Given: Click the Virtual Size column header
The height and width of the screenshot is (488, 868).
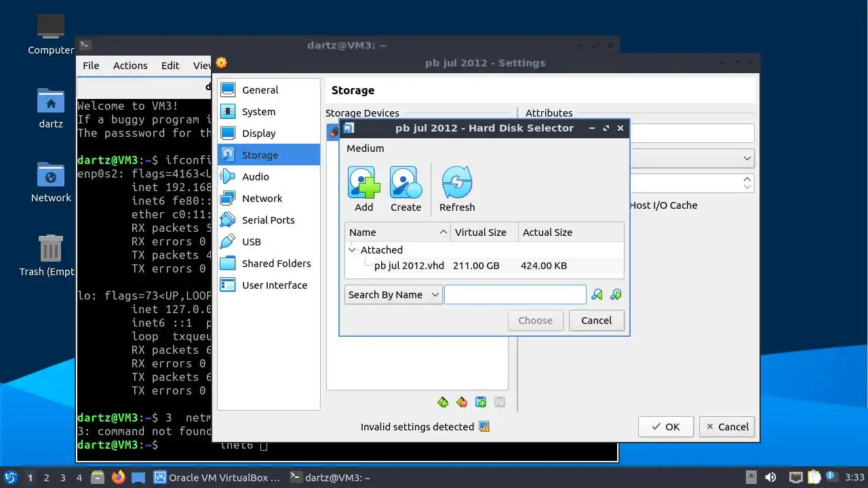Looking at the screenshot, I should (484, 232).
